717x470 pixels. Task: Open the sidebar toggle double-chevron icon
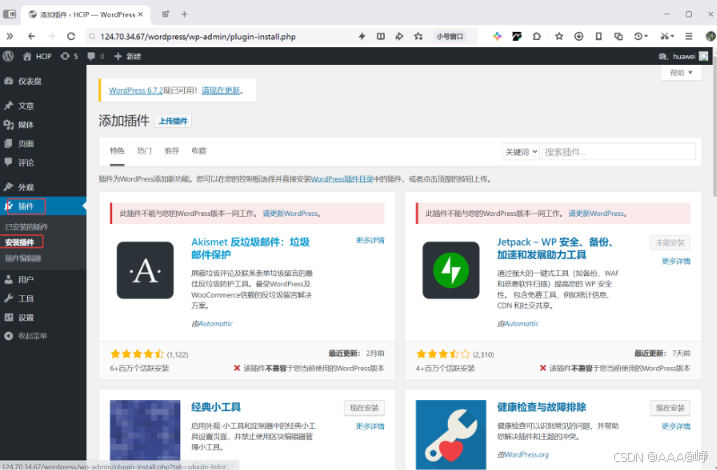pos(10,36)
